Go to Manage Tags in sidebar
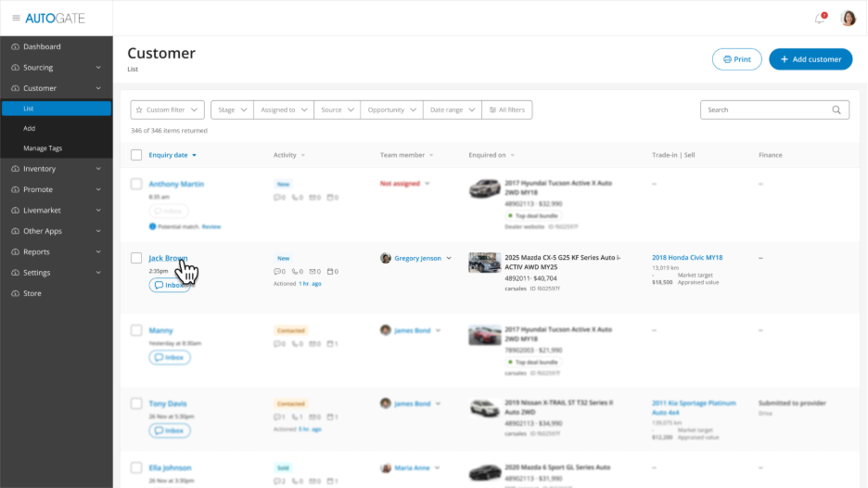 (x=43, y=148)
